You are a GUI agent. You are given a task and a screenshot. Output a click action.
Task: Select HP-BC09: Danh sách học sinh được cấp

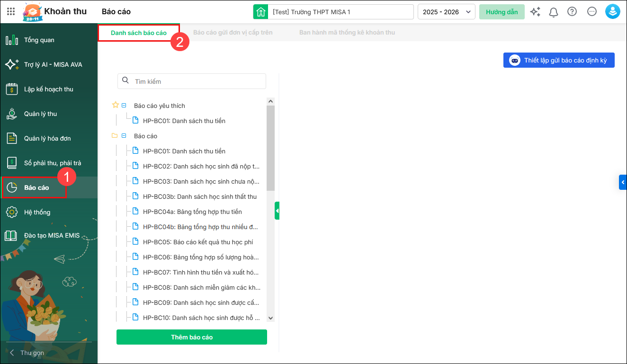tap(201, 302)
